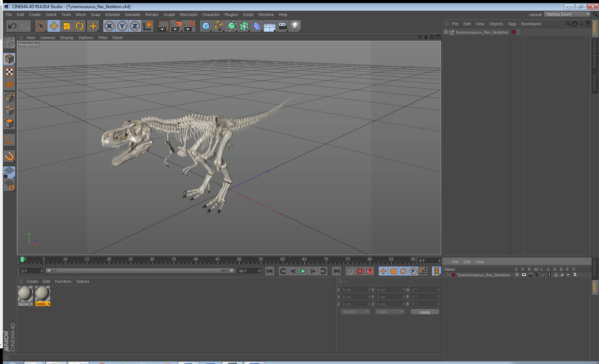The image size is (599, 364).
Task: Open viewport Cameras menu
Action: (48, 38)
